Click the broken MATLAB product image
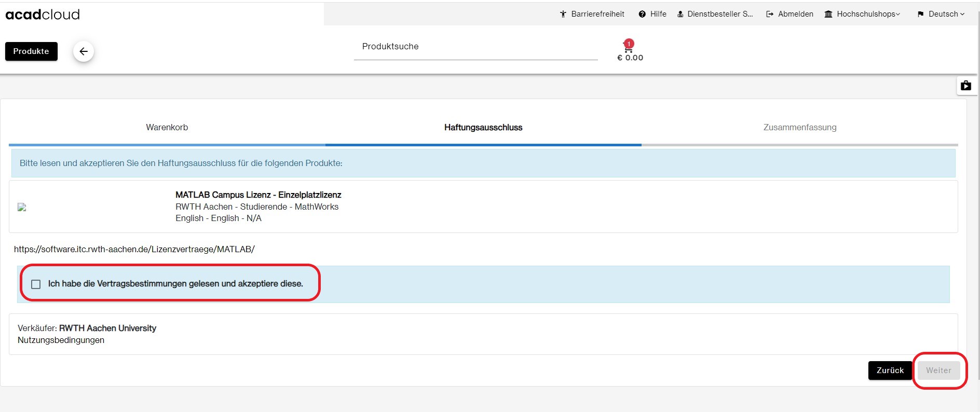The height and width of the screenshot is (412, 980). pyautogui.click(x=22, y=207)
